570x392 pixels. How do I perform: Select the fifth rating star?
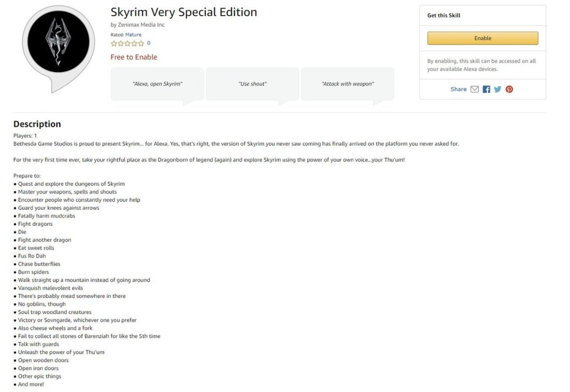point(141,43)
